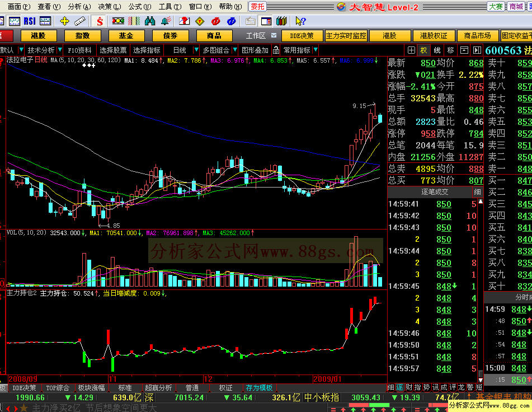
Task: Click the chart icon right of RSI
Action: point(45,21)
